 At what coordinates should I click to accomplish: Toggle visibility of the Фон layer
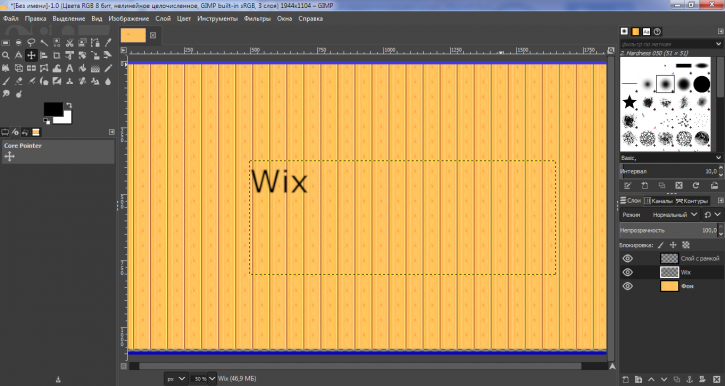627,286
